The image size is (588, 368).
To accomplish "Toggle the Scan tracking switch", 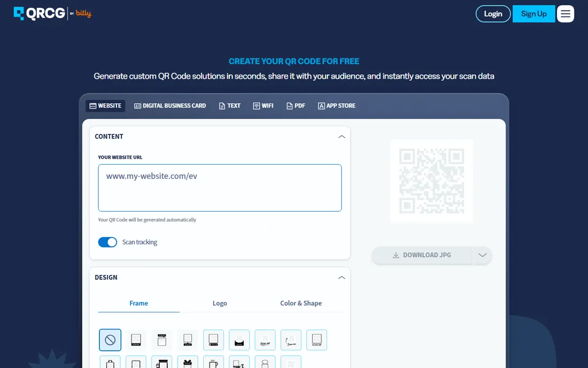I will tap(107, 242).
